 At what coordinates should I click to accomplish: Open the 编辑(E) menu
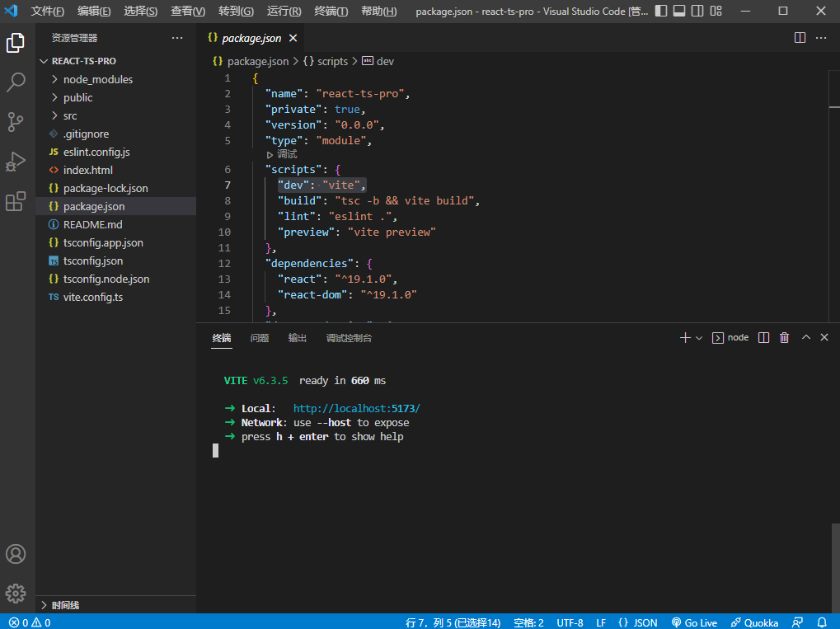[x=94, y=11]
